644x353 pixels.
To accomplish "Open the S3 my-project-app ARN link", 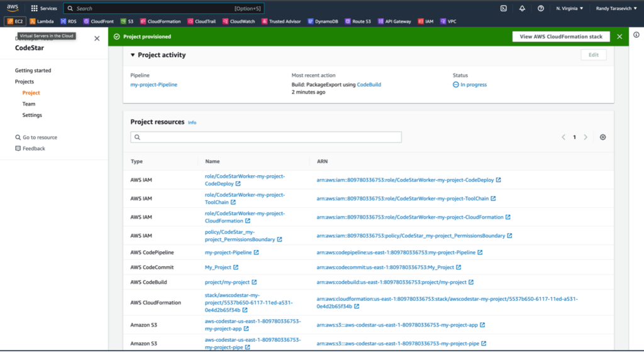I will click(401, 325).
